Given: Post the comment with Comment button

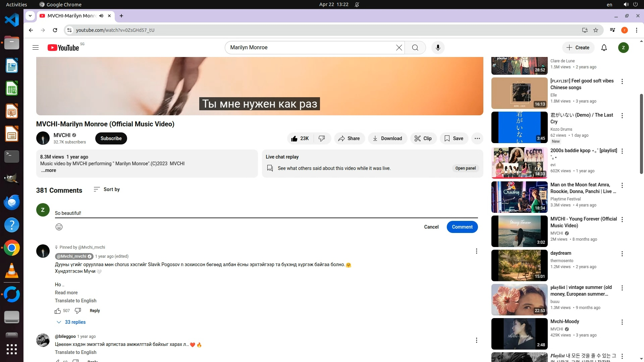Looking at the screenshot, I should [x=462, y=227].
